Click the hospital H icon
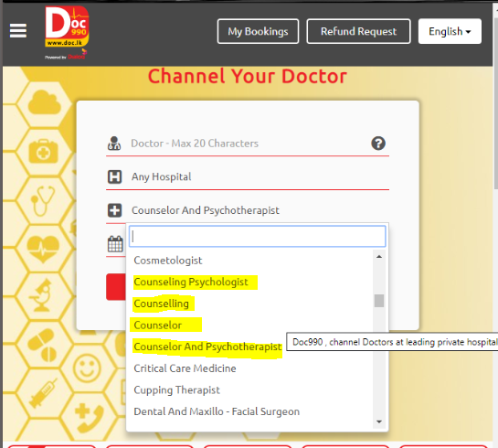 [114, 177]
